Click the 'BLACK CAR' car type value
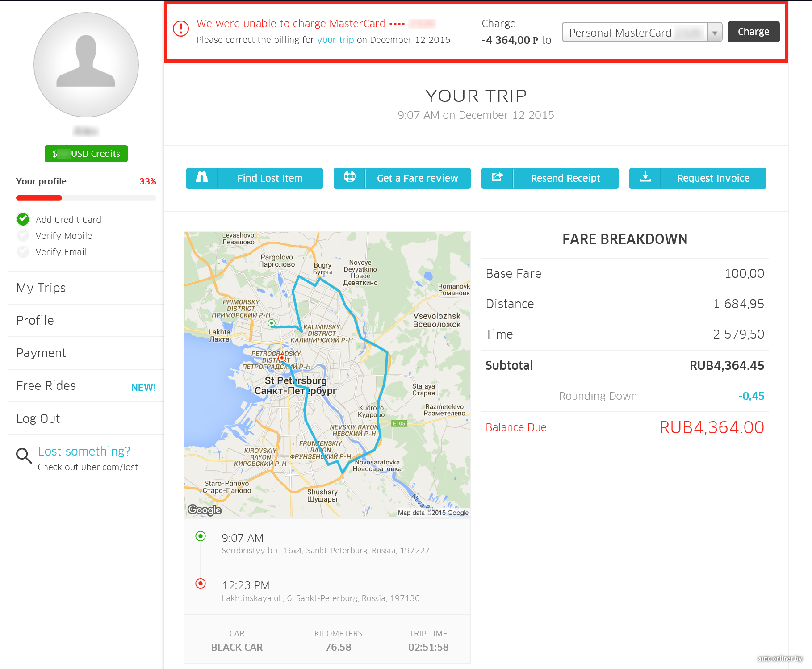Image resolution: width=812 pixels, height=669 pixels. (x=237, y=647)
